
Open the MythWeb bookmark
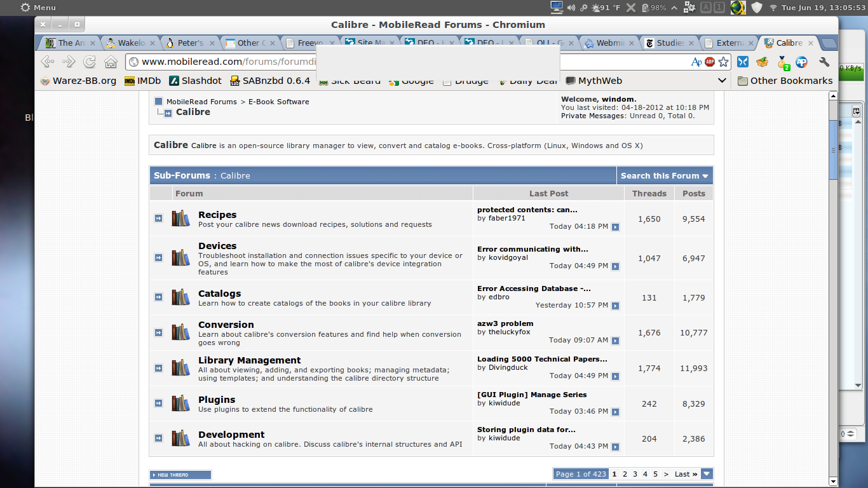pos(594,81)
